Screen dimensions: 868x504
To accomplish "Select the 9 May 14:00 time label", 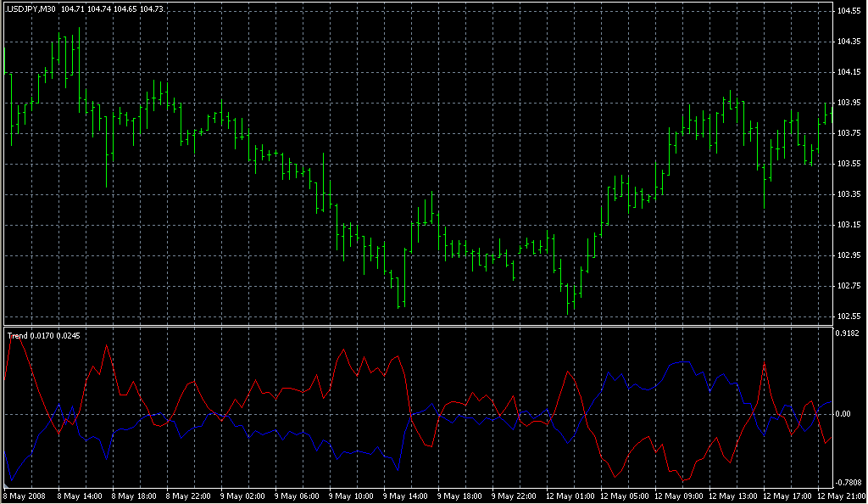I will pos(407,496).
